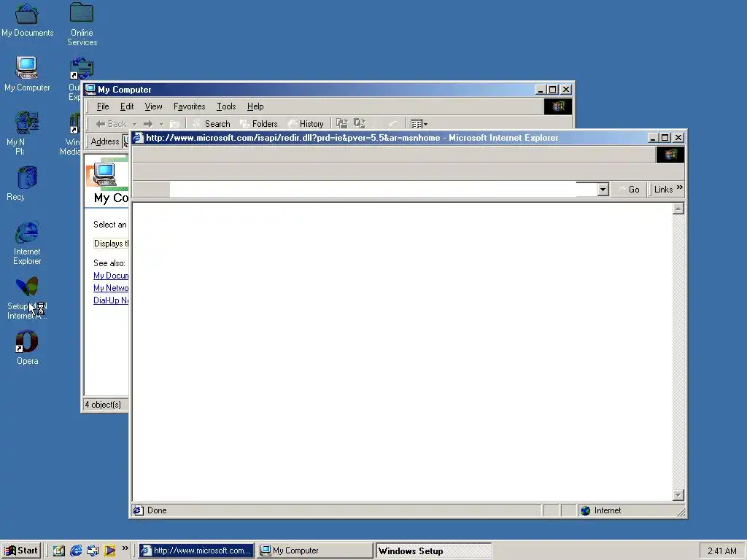Viewport: 747px width, 560px height.
Task: Click the Copy To toolbar icon
Action: tap(359, 124)
